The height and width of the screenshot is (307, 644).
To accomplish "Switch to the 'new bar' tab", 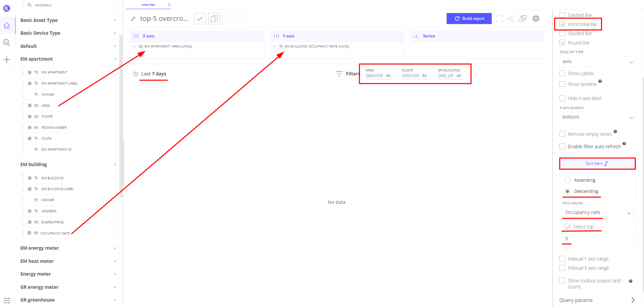I will [x=149, y=5].
